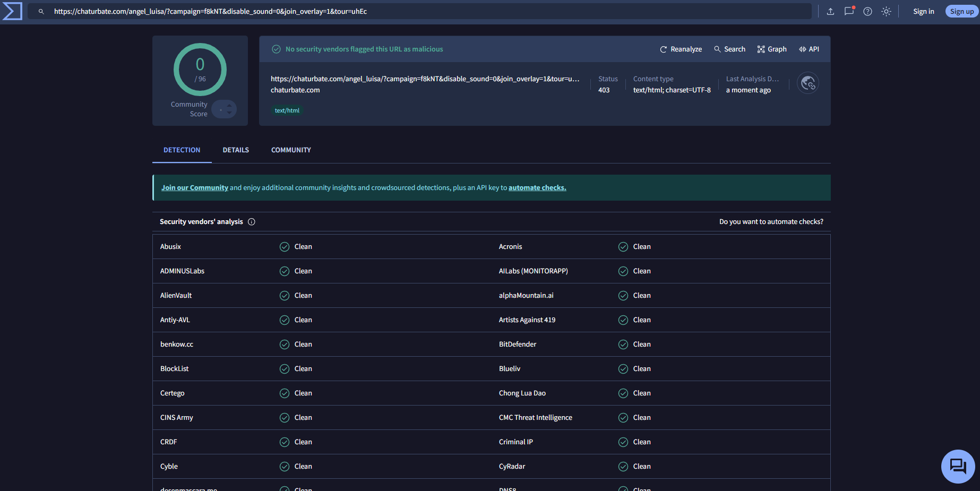
Task: Vote using the Community Score up/down control
Action: [x=224, y=109]
